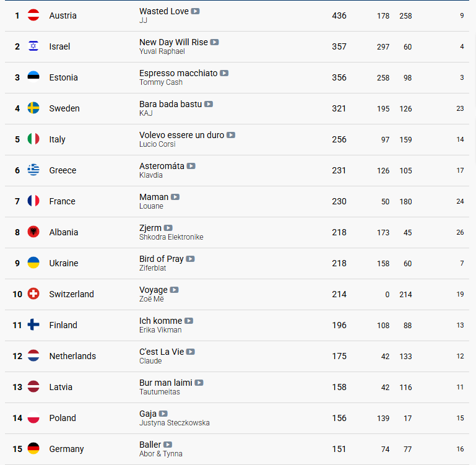Open the Estonia country link
The image size is (476, 465).
(64, 77)
